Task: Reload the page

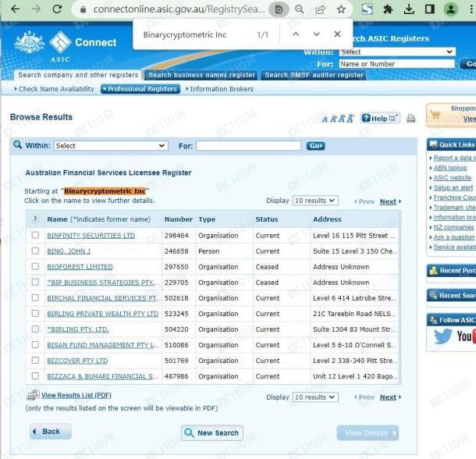Action: pyautogui.click(x=57, y=9)
